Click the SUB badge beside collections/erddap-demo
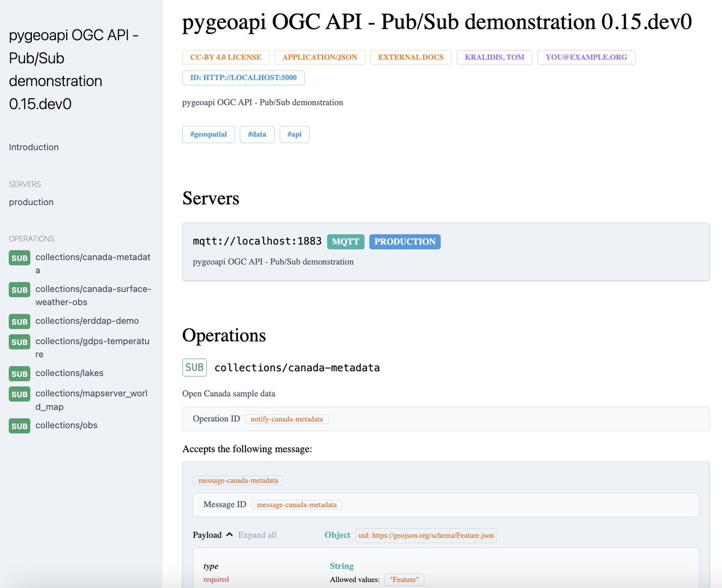The width and height of the screenshot is (722, 588). tap(20, 321)
